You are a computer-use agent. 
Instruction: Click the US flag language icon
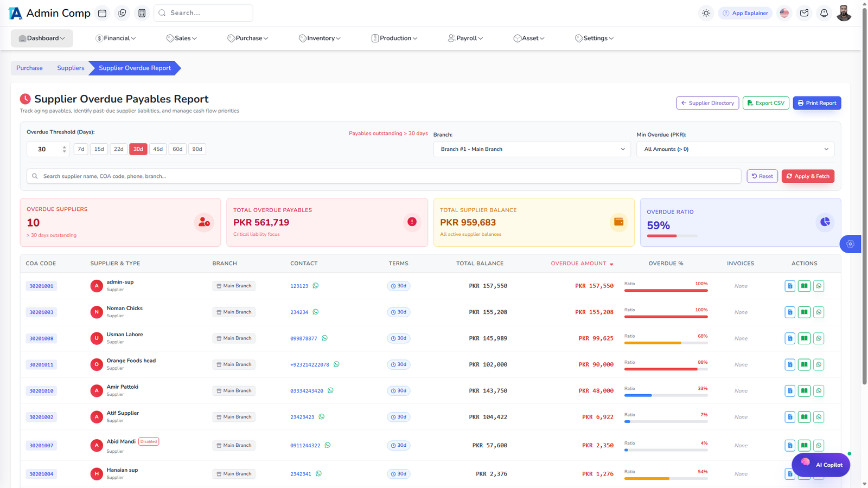tap(784, 13)
